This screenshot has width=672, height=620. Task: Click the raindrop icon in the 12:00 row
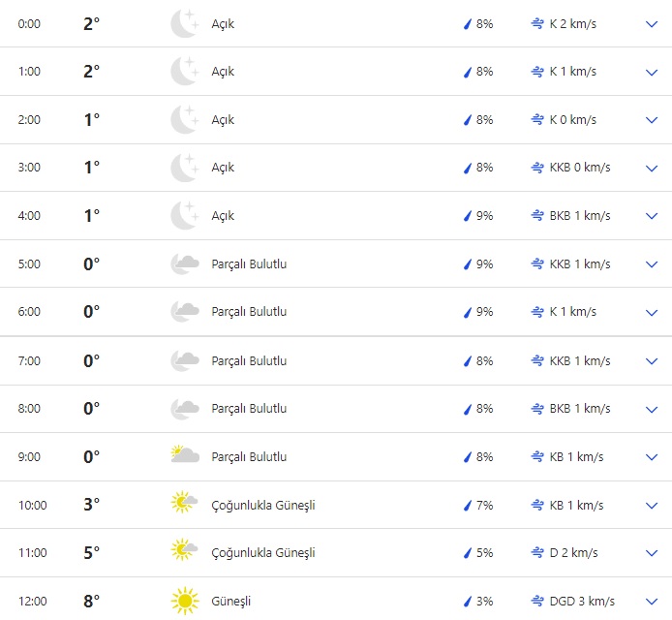(x=467, y=602)
